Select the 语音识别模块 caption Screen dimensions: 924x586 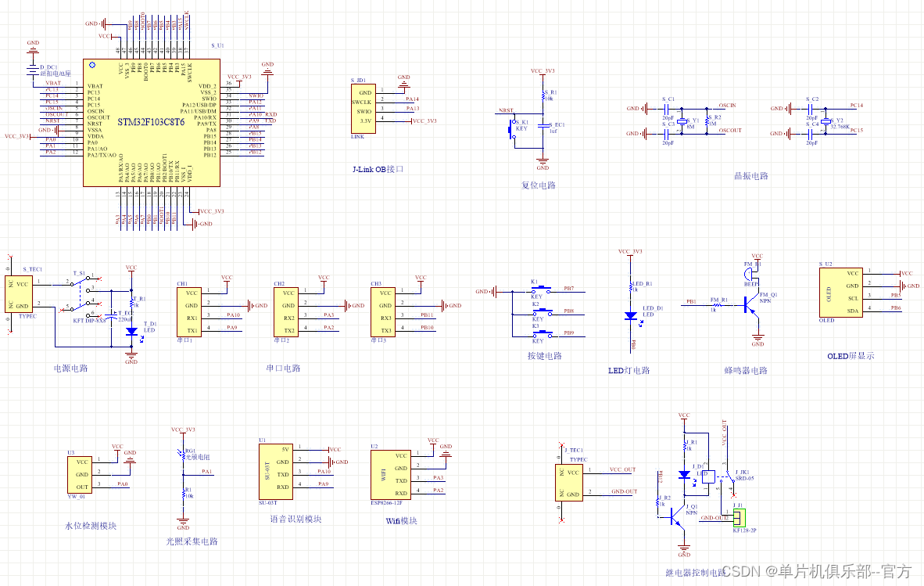295,519
